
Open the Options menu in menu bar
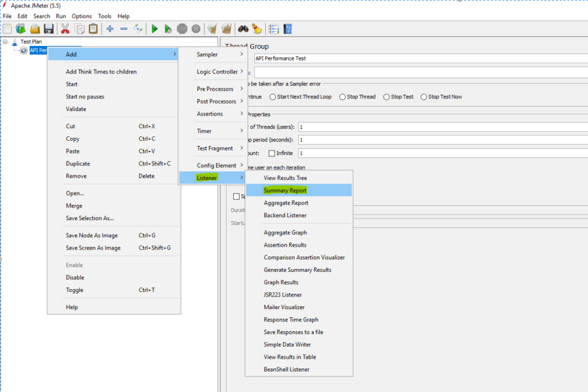click(x=82, y=16)
